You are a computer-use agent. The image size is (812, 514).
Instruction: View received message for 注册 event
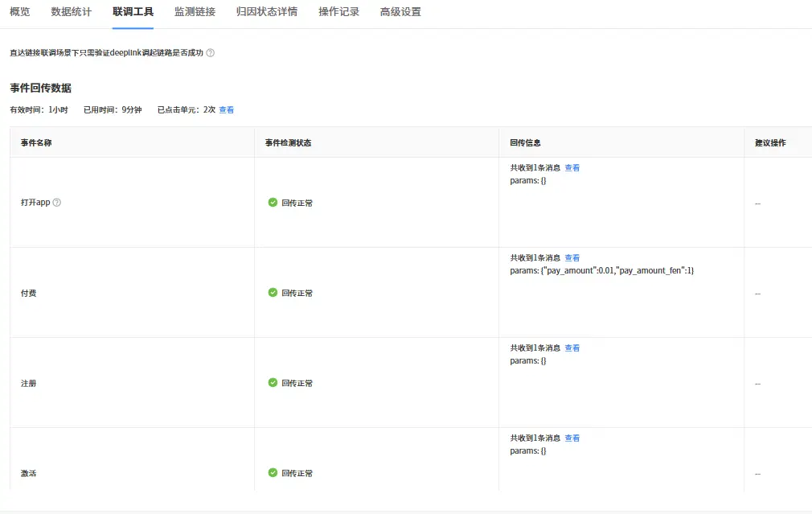click(572, 348)
